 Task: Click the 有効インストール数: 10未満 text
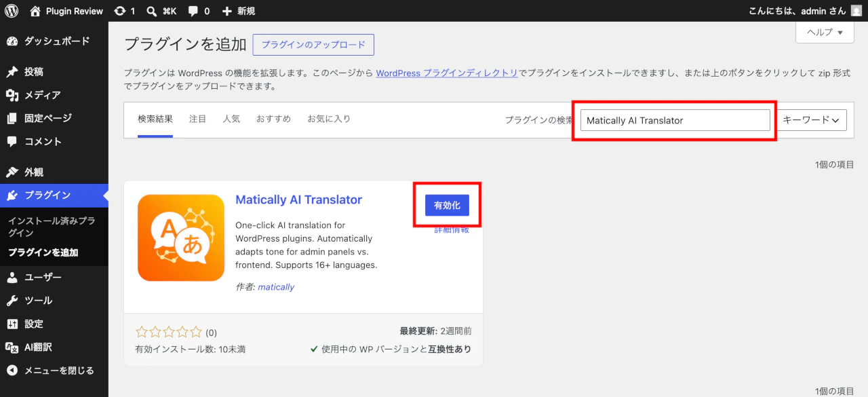pos(191,349)
